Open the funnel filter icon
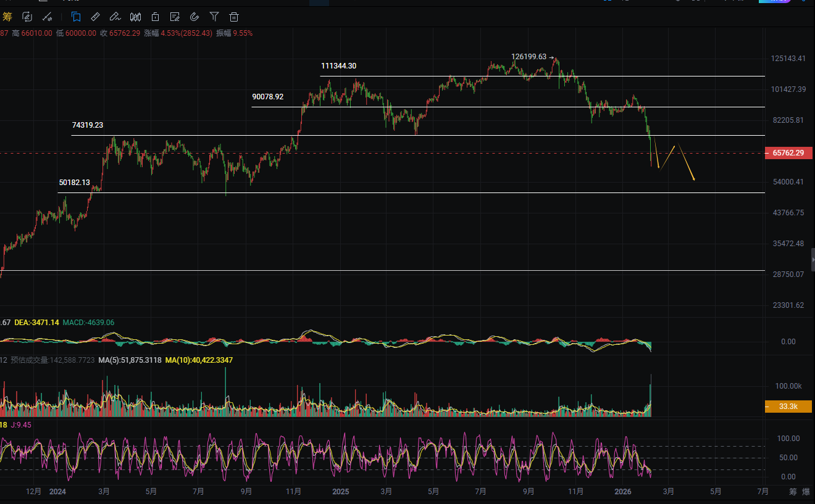 [214, 17]
